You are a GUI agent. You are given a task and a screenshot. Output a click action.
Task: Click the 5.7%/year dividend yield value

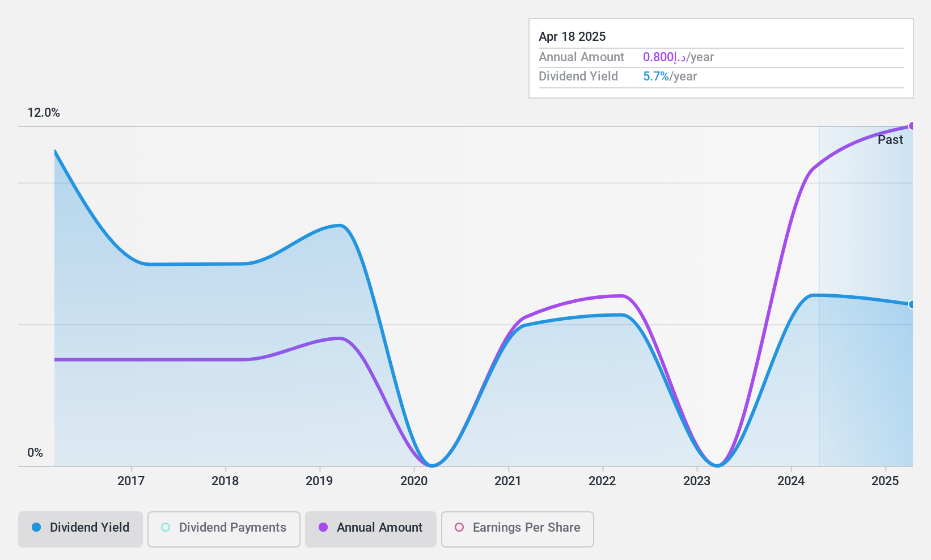670,77
